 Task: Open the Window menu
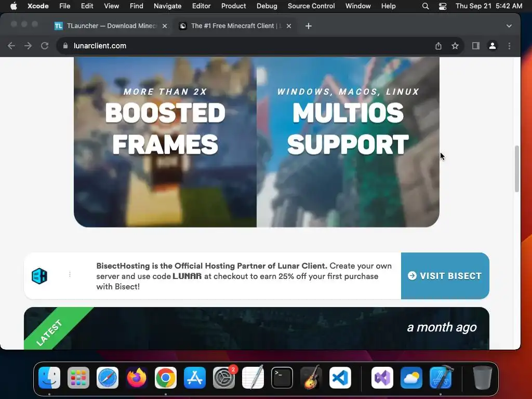358,6
